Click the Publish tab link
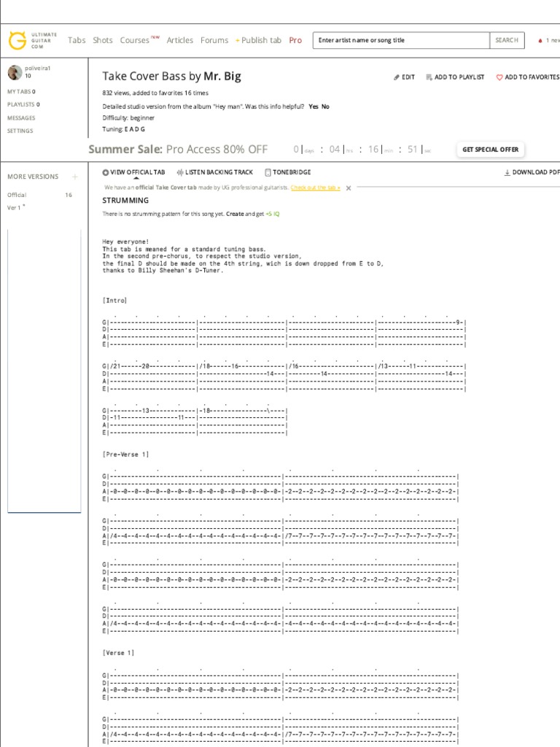This screenshot has height=747, width=560. tap(259, 41)
